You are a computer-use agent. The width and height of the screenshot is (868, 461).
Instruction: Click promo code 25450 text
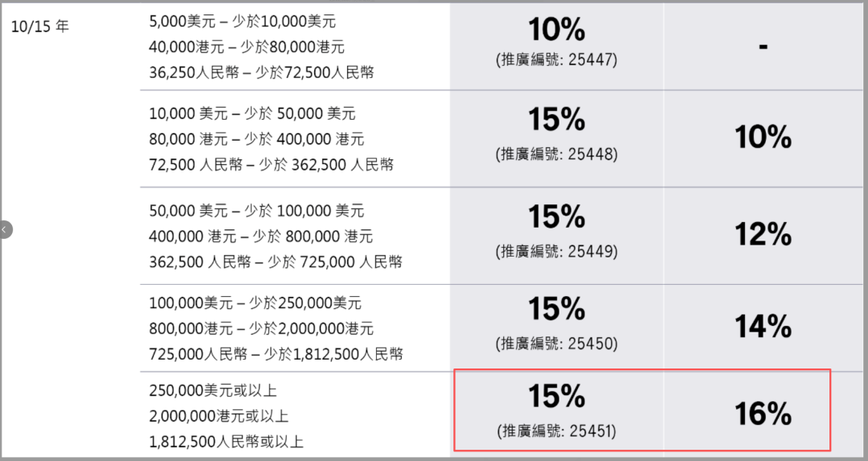pyautogui.click(x=556, y=344)
